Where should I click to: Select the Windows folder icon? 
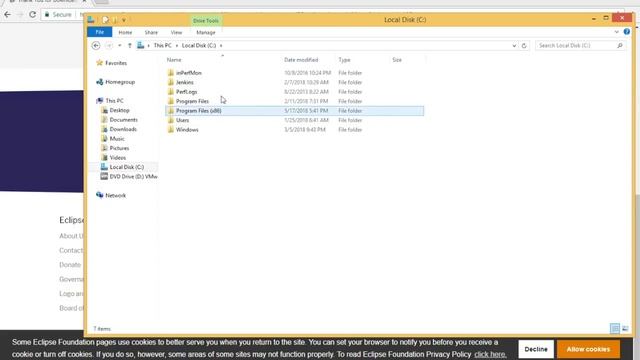[171, 130]
